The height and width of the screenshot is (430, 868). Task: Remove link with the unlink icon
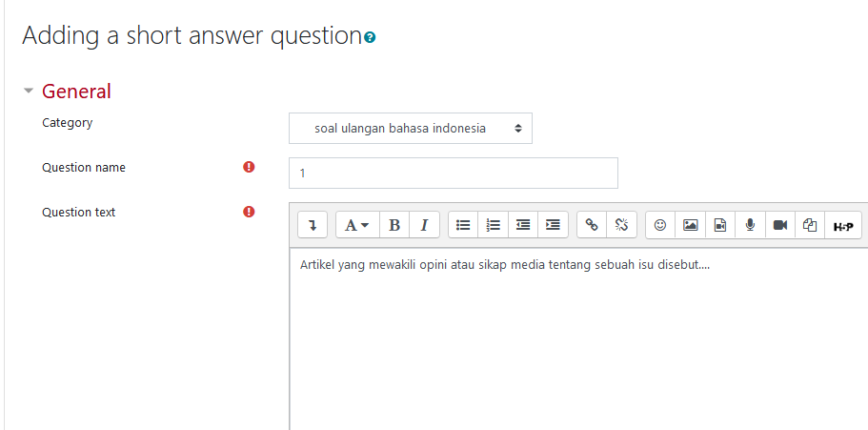click(x=621, y=225)
